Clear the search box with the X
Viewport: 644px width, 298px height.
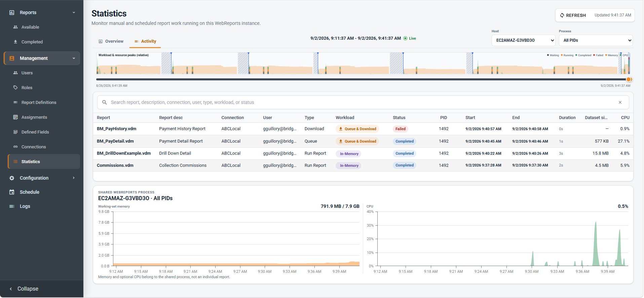pyautogui.click(x=620, y=102)
